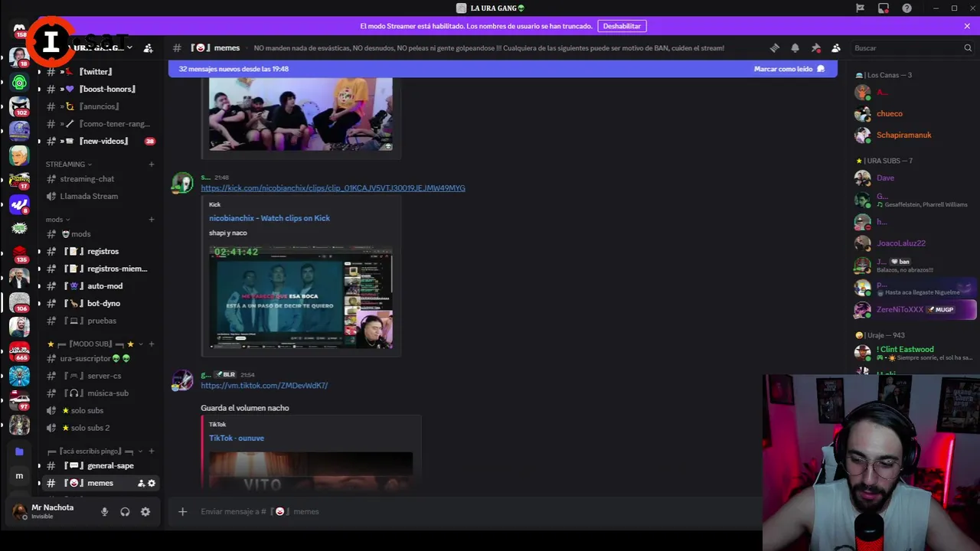Open server icon with 665 badge

pos(19,351)
